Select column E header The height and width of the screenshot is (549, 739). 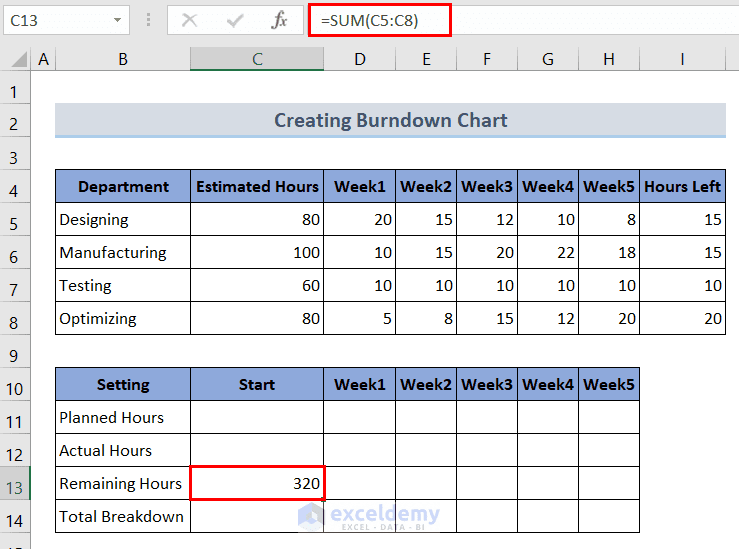[x=426, y=59]
